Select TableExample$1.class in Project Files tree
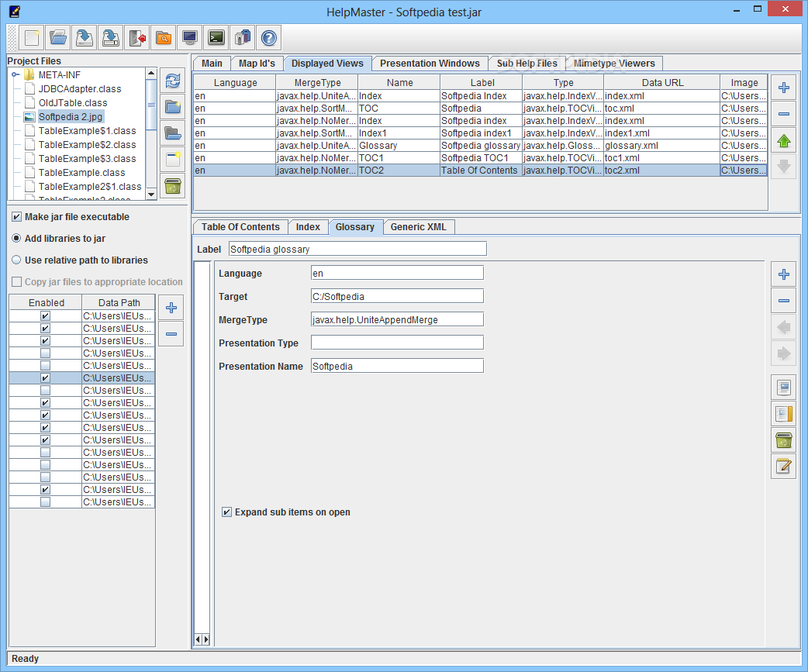 point(87,131)
